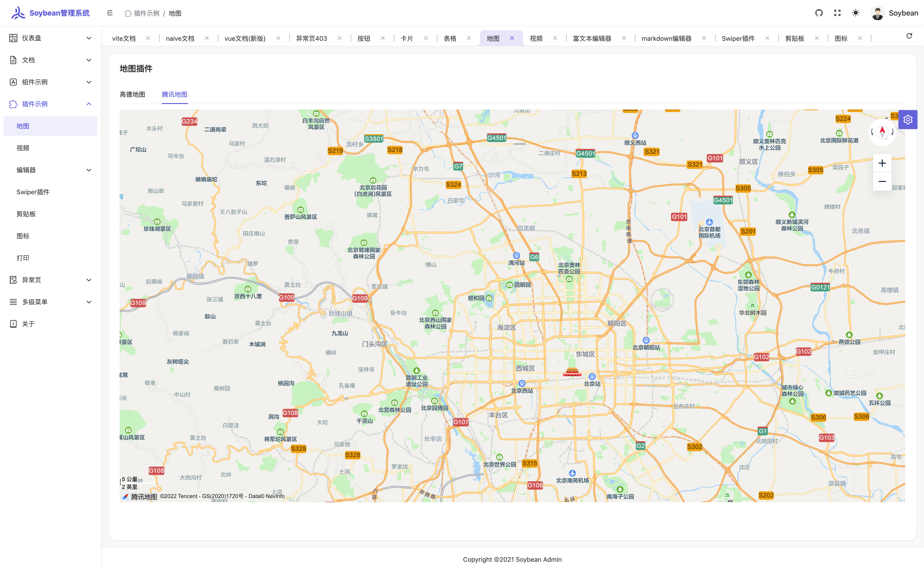Open the GitHub repository icon

(819, 13)
